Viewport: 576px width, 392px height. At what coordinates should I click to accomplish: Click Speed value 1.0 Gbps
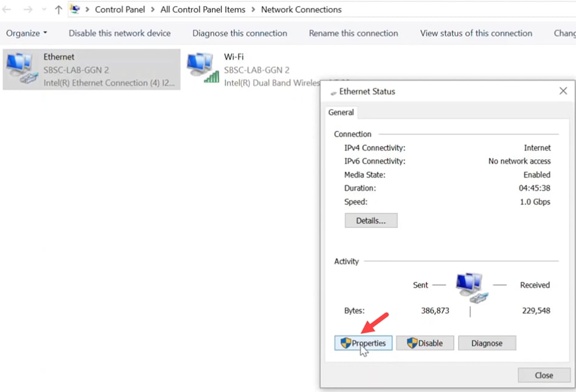tap(535, 202)
